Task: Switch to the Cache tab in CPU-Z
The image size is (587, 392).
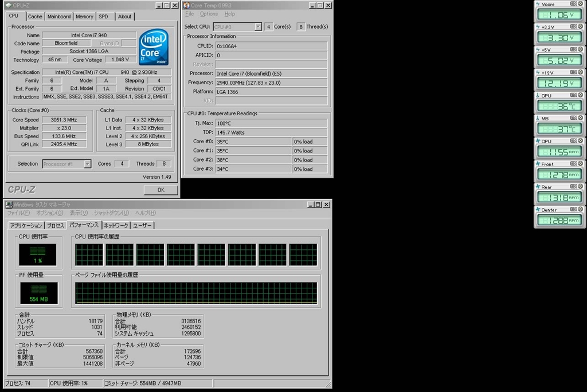Action: [x=35, y=17]
